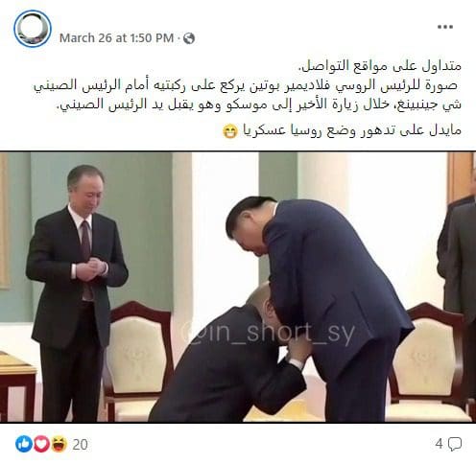Click caption line "متداول على مواقع التواصل"
The width and height of the screenshot is (476, 464).
[379, 66]
